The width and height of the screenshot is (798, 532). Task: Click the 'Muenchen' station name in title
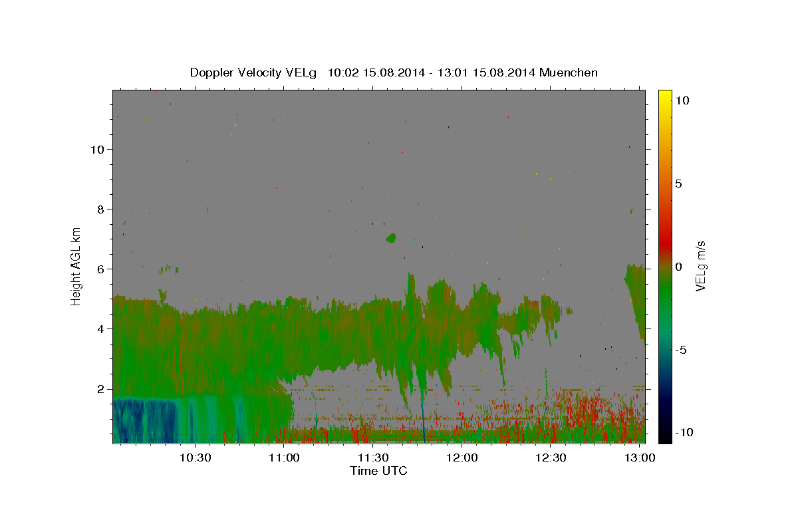(569, 72)
